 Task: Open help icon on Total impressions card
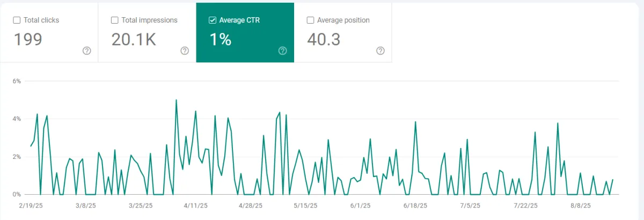click(185, 51)
